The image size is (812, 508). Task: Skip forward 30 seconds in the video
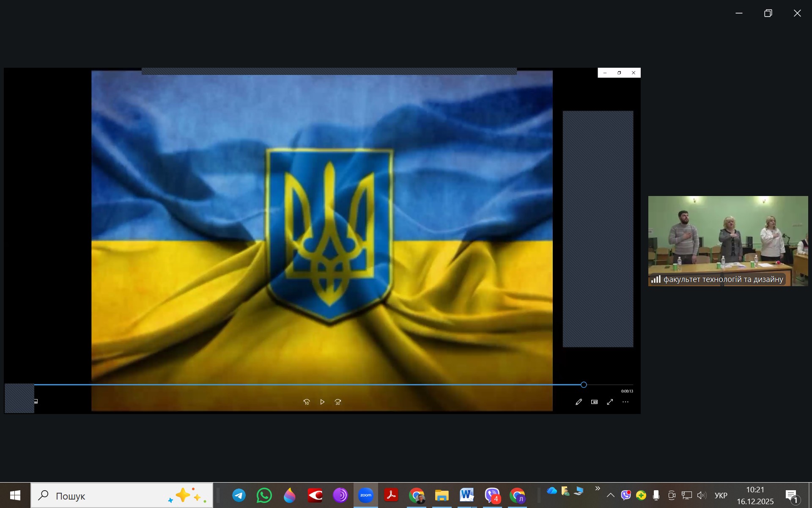point(338,402)
